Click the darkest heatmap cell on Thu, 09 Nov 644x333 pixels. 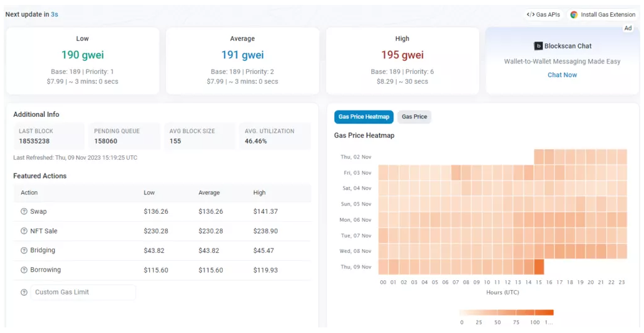pos(539,267)
